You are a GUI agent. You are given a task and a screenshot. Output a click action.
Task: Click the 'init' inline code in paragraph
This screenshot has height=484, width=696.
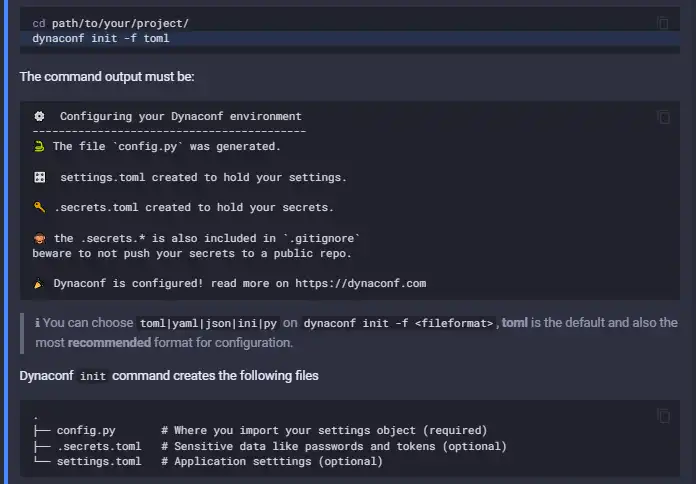tap(93, 377)
